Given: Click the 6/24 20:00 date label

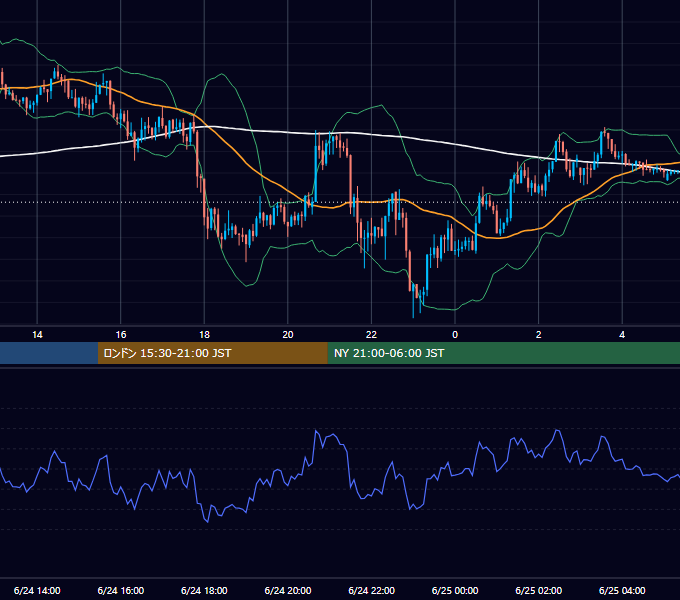Looking at the screenshot, I should pyautogui.click(x=288, y=590).
